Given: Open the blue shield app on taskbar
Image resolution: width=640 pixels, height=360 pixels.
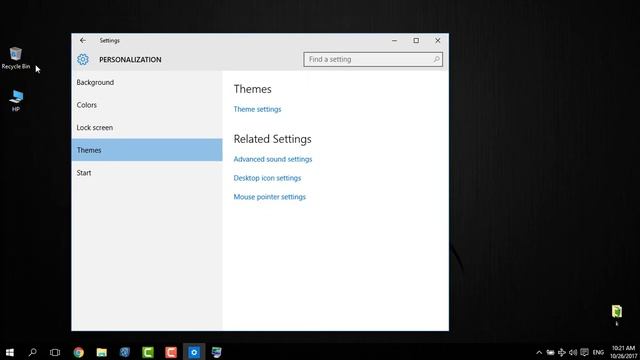Looking at the screenshot, I should 125,352.
